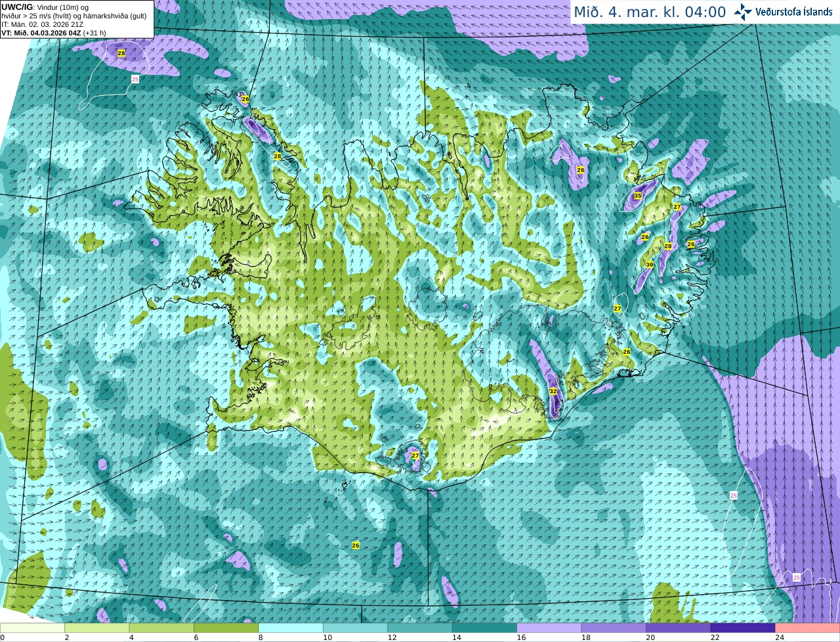This screenshot has width=840, height=642.
Task: Click the '8' tick label on the scale
Action: [x=261, y=637]
